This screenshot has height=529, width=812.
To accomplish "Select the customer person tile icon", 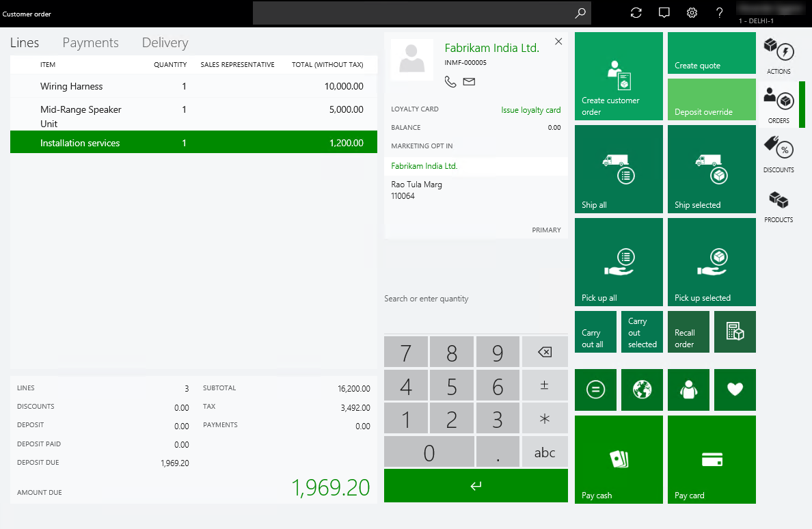I will click(688, 390).
